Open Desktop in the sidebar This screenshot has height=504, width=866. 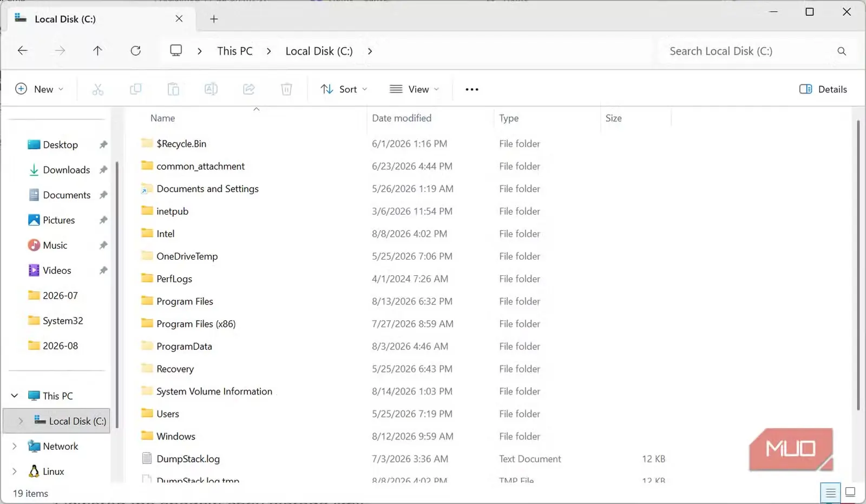coord(60,145)
